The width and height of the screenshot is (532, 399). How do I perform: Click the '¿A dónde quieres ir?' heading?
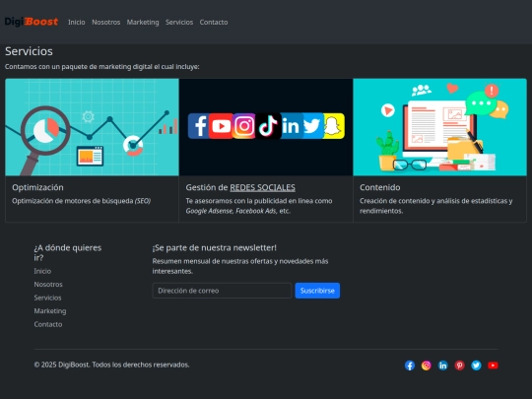[x=68, y=253]
